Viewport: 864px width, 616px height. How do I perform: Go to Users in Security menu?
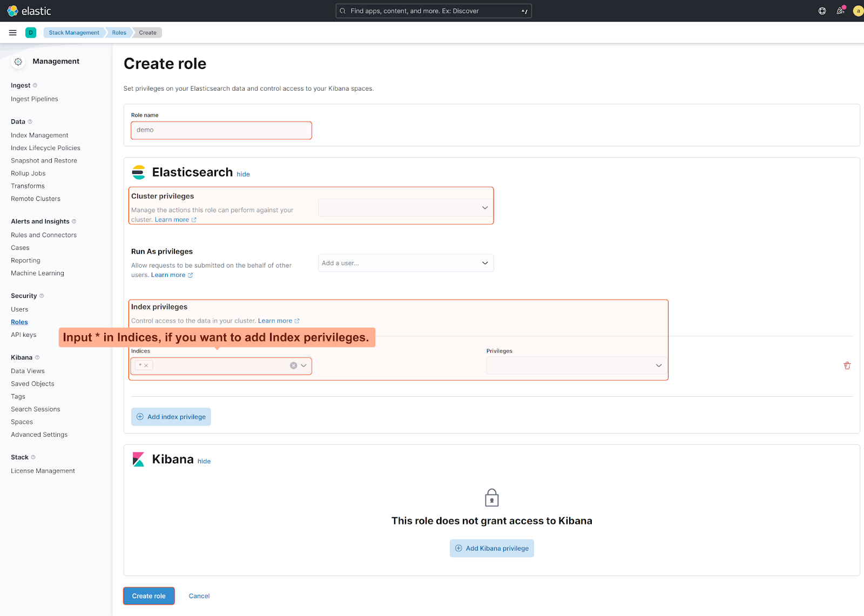(x=19, y=309)
